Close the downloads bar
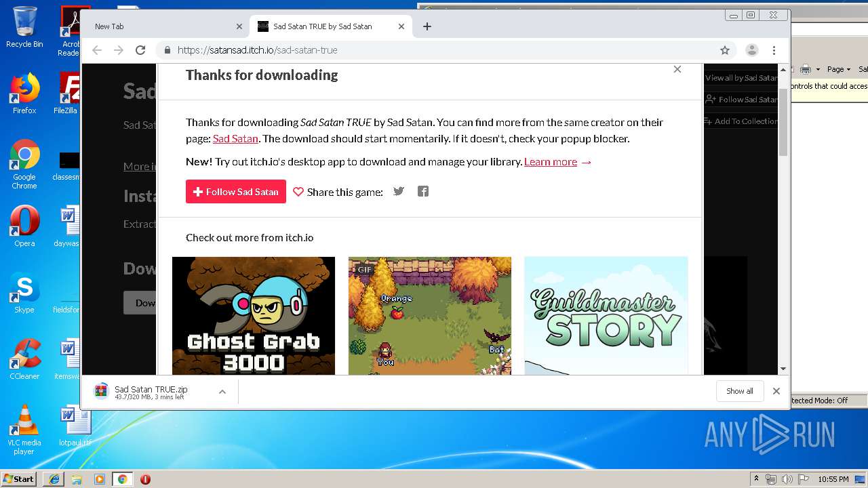The height and width of the screenshot is (488, 868). 776,391
